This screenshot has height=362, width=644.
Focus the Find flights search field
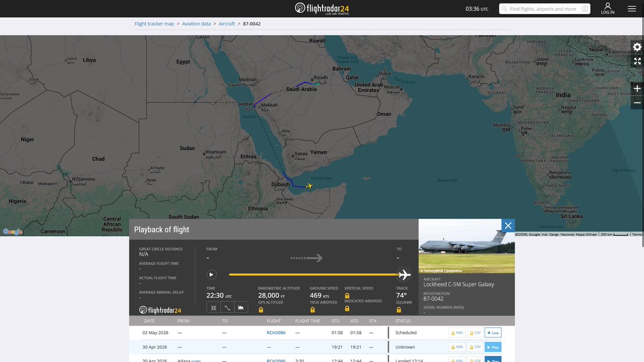click(x=543, y=9)
